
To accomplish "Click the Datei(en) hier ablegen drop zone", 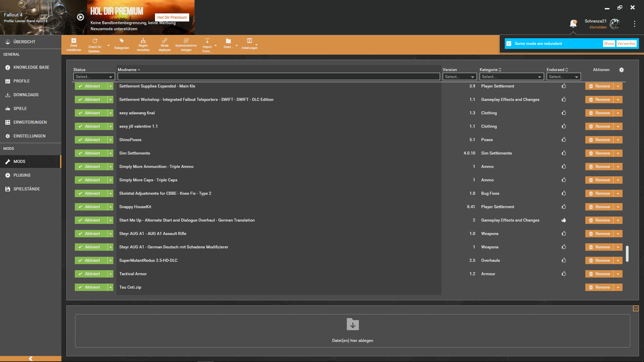I will (x=353, y=331).
